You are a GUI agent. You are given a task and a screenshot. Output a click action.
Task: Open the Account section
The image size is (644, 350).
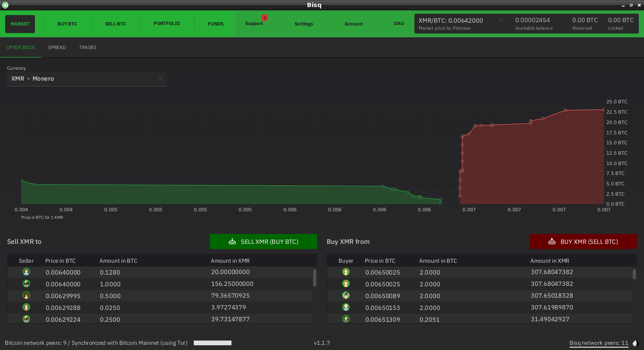354,24
